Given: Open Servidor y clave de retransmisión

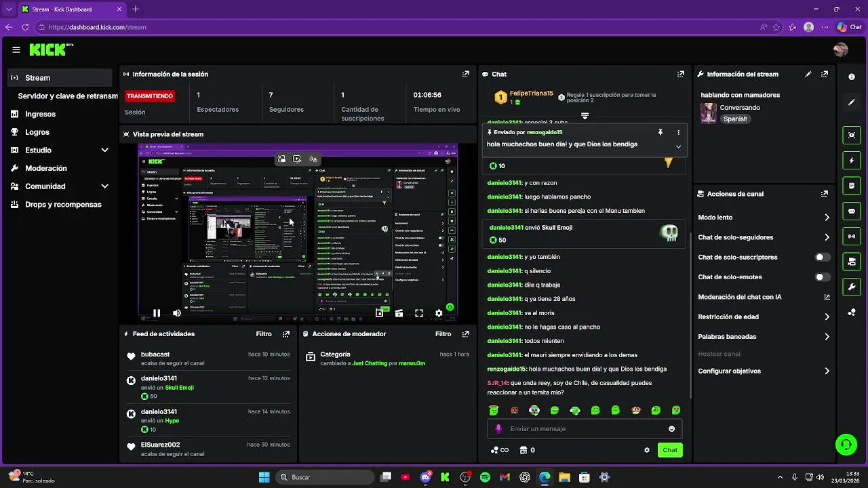Looking at the screenshot, I should 67,96.
